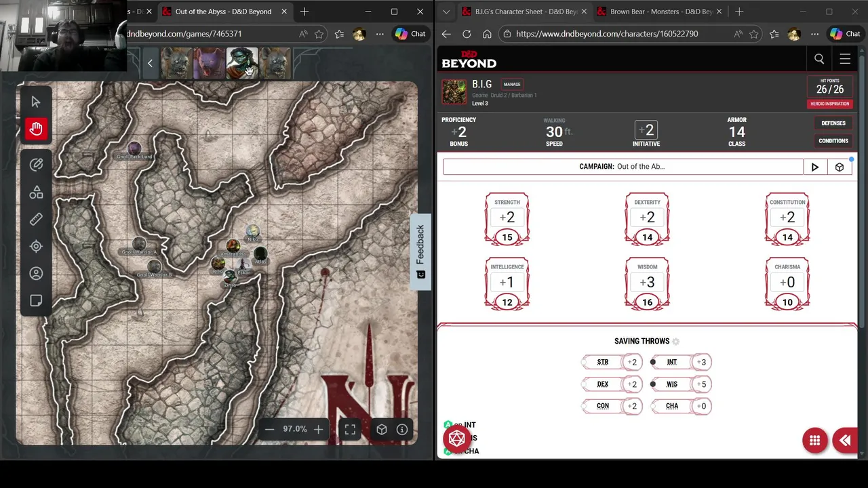Open the sticky note tool
868x488 pixels.
(36, 300)
